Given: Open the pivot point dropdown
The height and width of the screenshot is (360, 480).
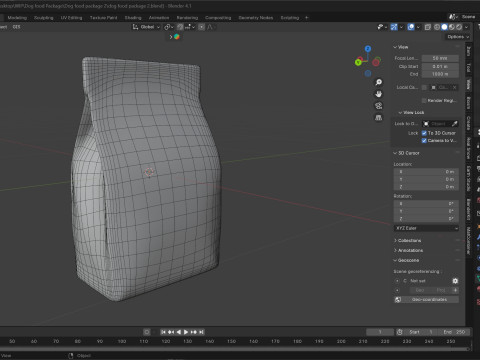Looking at the screenshot, I should pos(168,27).
